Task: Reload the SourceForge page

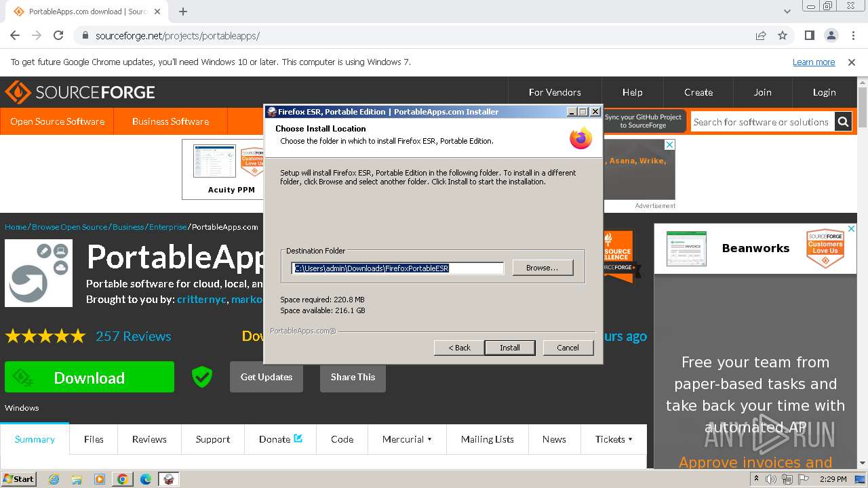Action: [58, 35]
